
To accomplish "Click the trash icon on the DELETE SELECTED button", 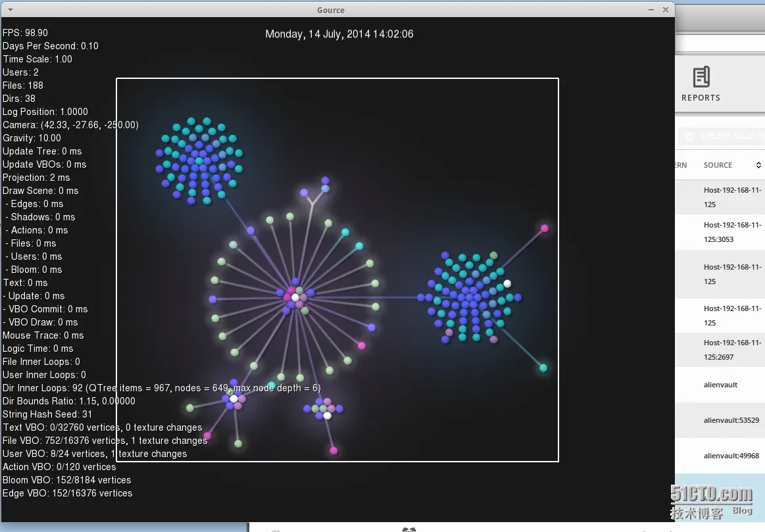I will [689, 136].
